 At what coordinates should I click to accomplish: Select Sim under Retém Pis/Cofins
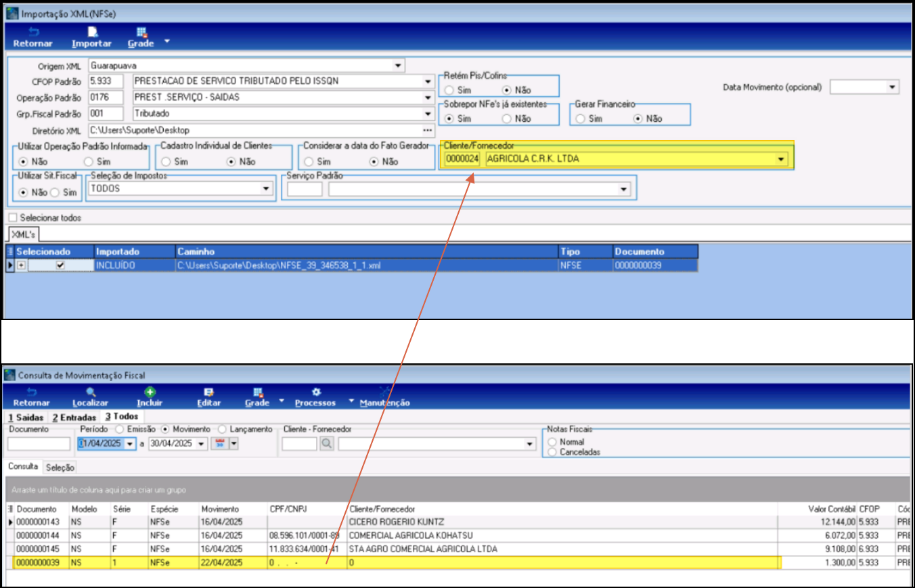(x=449, y=90)
